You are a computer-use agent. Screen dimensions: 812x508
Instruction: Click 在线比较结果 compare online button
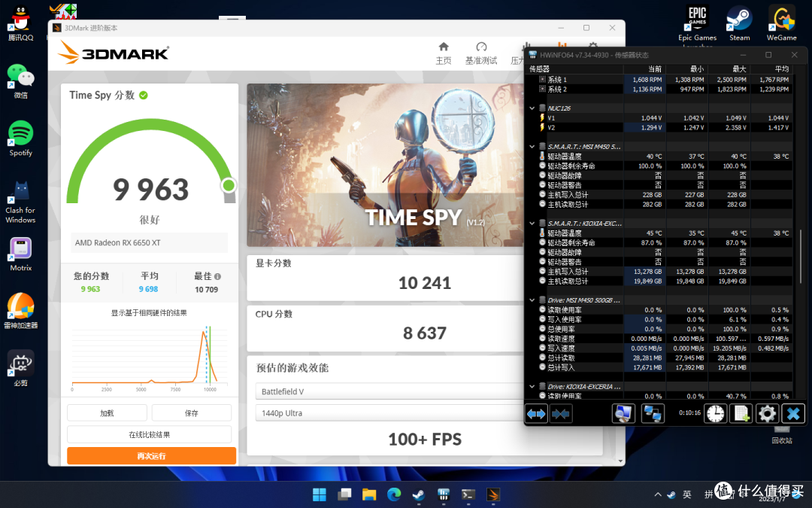pyautogui.click(x=149, y=434)
